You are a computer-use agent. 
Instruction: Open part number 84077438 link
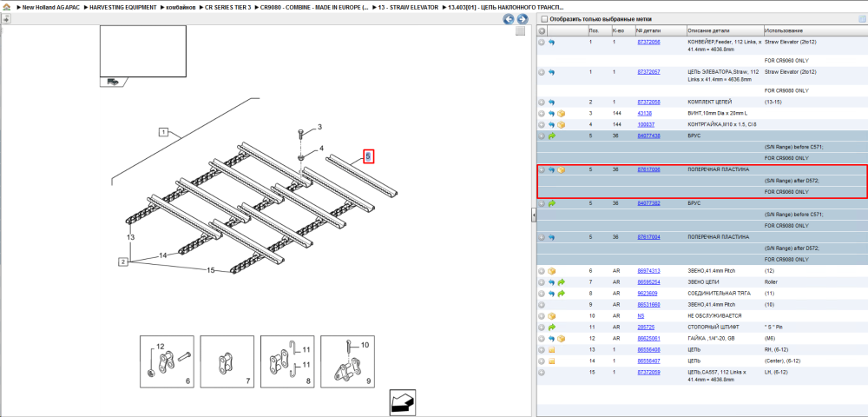coord(648,136)
